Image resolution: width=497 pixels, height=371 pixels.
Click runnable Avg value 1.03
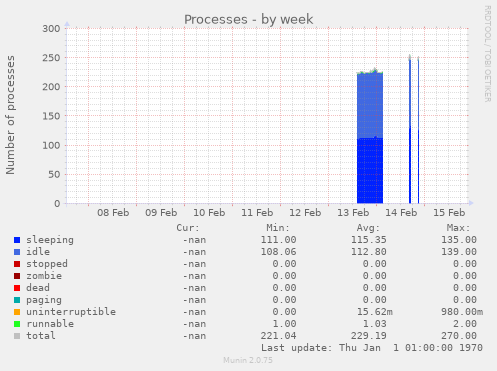pos(375,324)
